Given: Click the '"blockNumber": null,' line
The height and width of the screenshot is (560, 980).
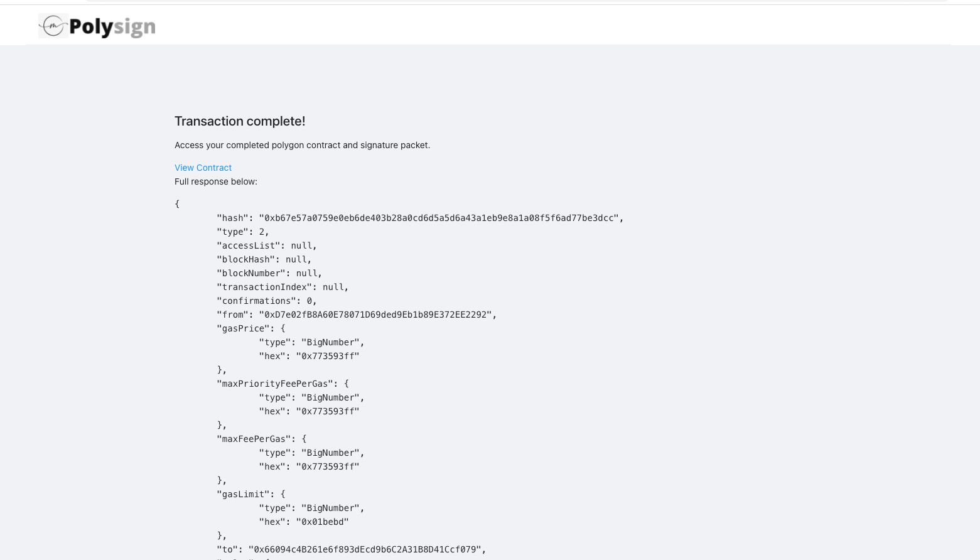Looking at the screenshot, I should [x=269, y=273].
